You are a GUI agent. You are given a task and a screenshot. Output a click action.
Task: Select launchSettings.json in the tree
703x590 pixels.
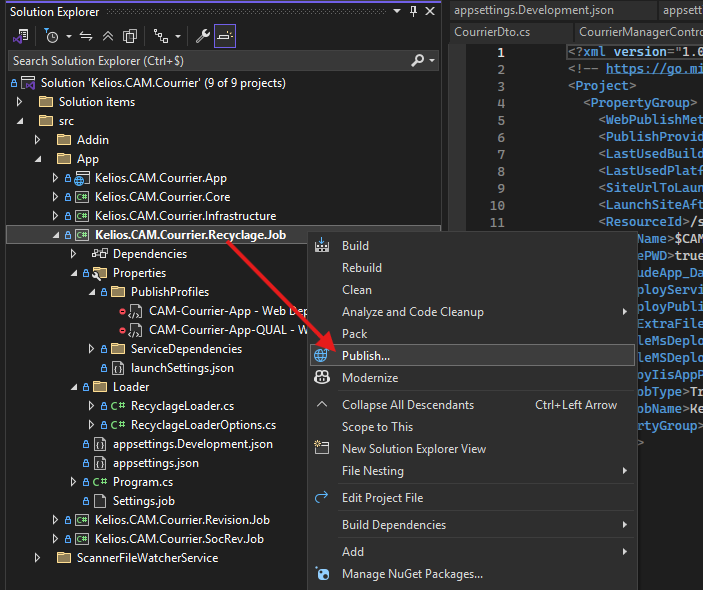point(181,368)
